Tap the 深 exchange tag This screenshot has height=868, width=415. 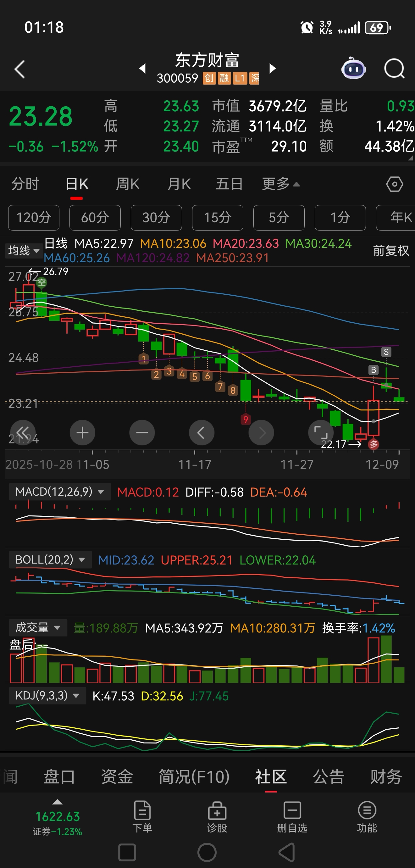click(254, 79)
